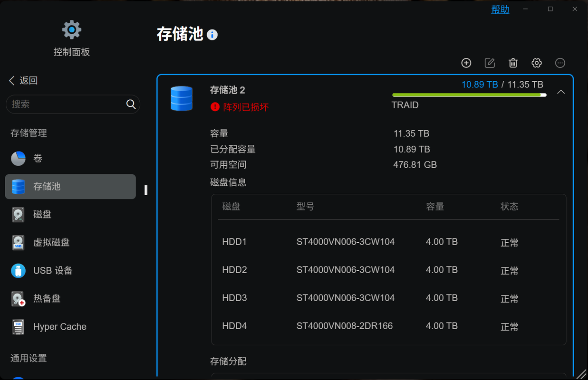Click the 型号 column header
The height and width of the screenshot is (380, 588).
305,207
